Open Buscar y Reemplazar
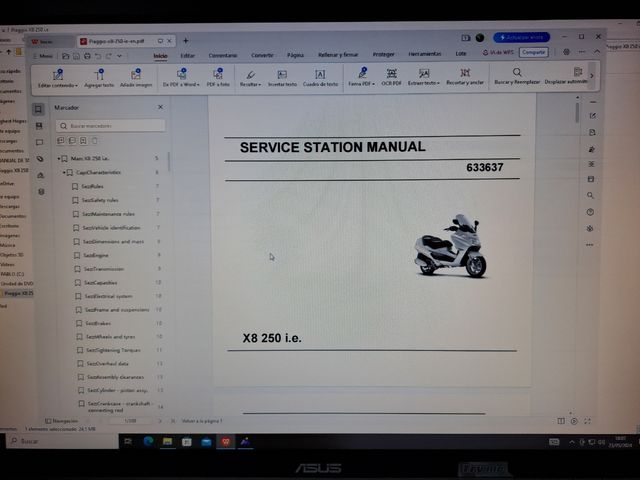Image resolution: width=640 pixels, height=480 pixels. [x=517, y=76]
